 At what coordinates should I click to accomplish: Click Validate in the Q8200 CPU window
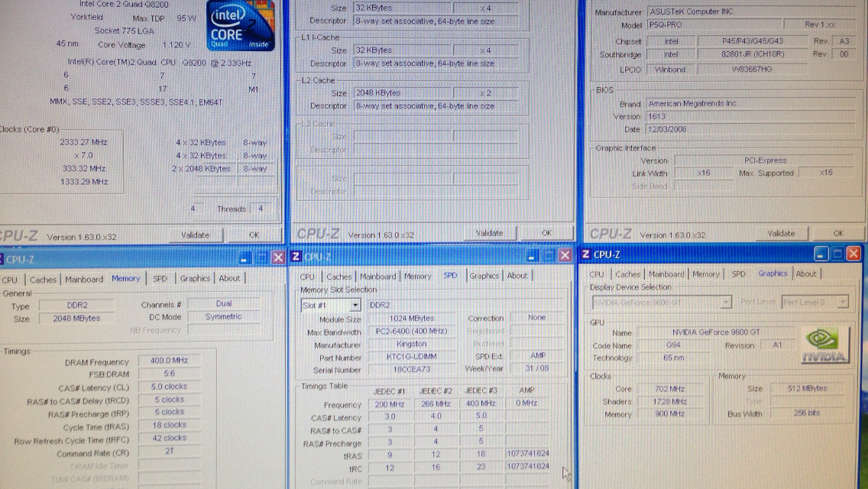point(196,235)
